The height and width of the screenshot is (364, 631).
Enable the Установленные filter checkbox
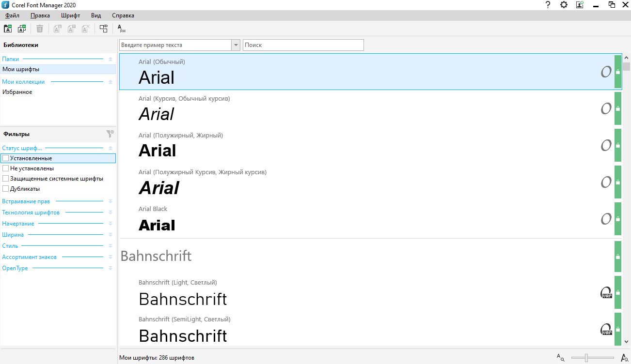pos(6,158)
